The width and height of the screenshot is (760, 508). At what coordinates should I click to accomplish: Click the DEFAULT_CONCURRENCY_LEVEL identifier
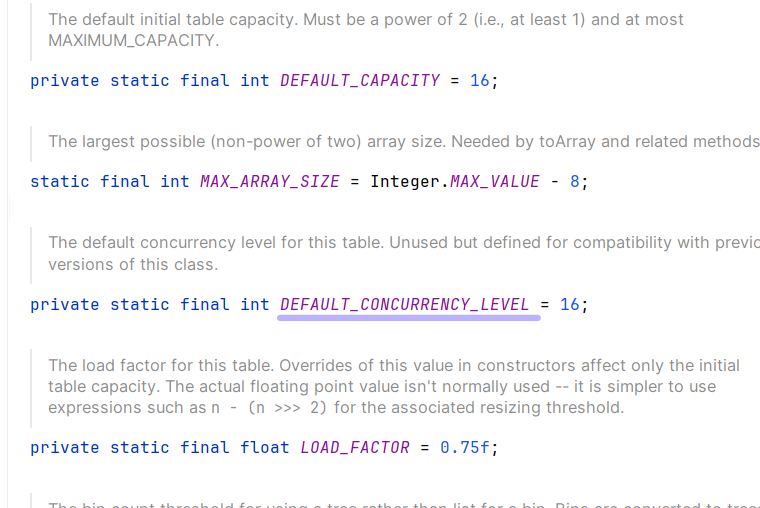tap(405, 305)
